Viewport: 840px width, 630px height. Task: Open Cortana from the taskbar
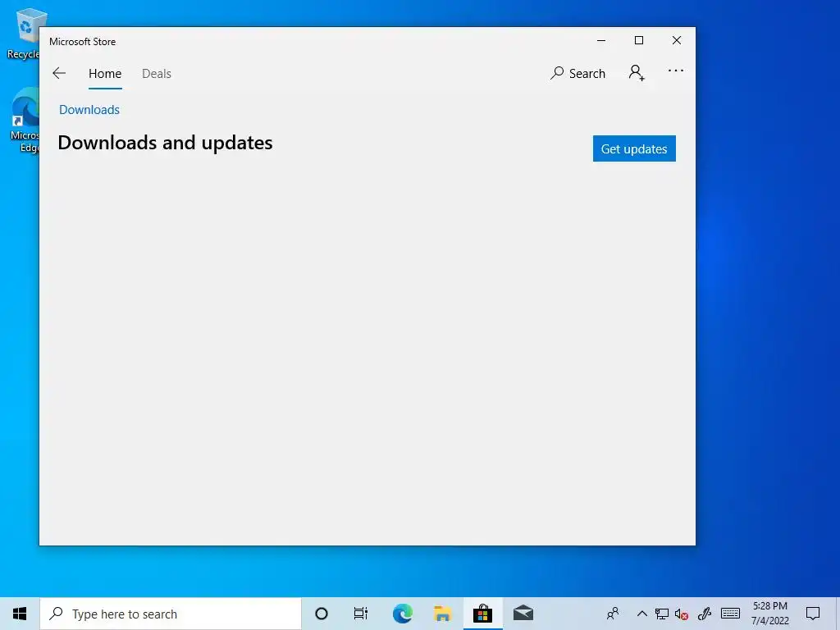[322, 614]
